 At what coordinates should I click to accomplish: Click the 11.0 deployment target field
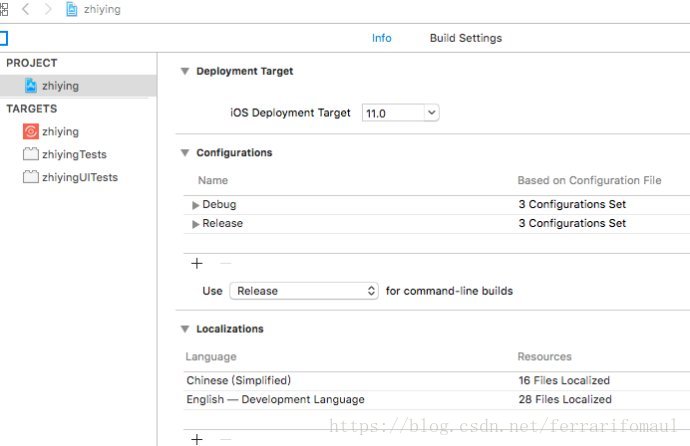coord(393,113)
